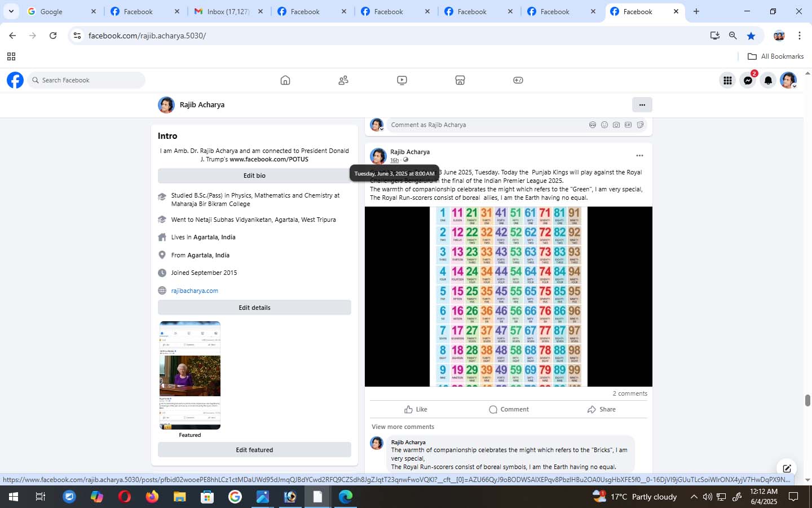Screen dimensions: 812x508
Task: Open the profile header three-dots menu
Action: pos(642,104)
